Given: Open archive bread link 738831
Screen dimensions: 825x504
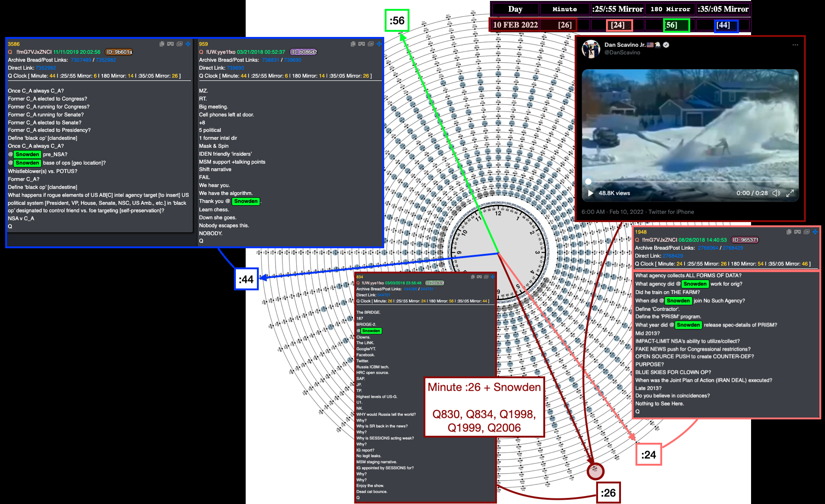Looking at the screenshot, I should (x=270, y=60).
